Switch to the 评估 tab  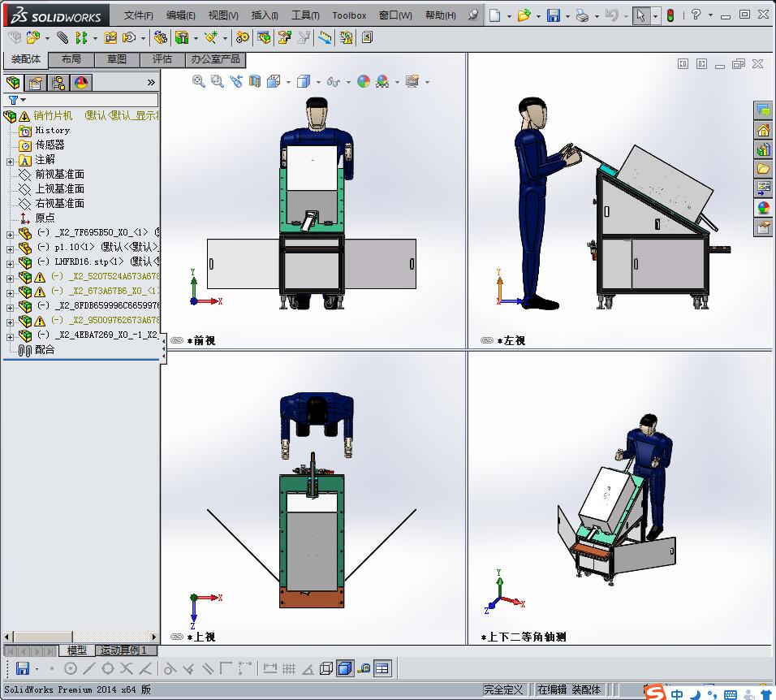(x=162, y=59)
